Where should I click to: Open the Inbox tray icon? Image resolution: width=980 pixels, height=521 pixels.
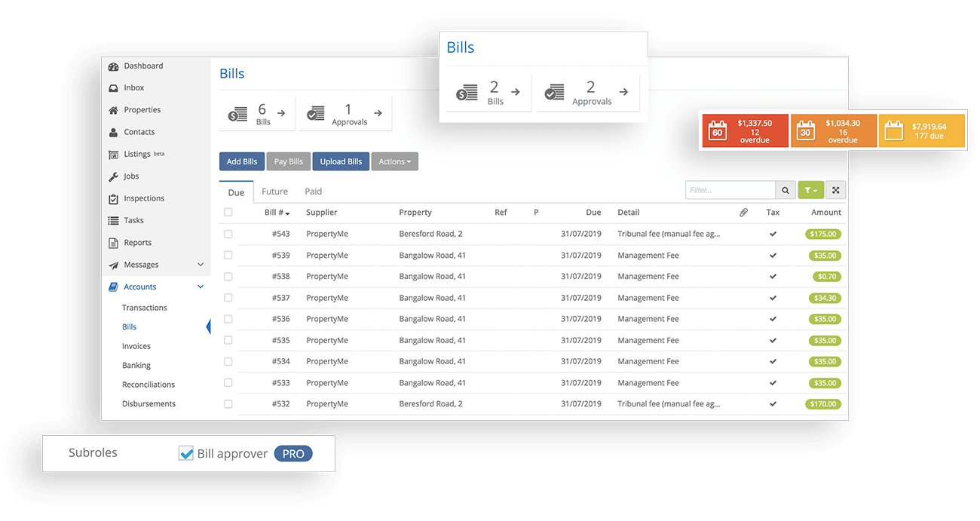(x=113, y=88)
